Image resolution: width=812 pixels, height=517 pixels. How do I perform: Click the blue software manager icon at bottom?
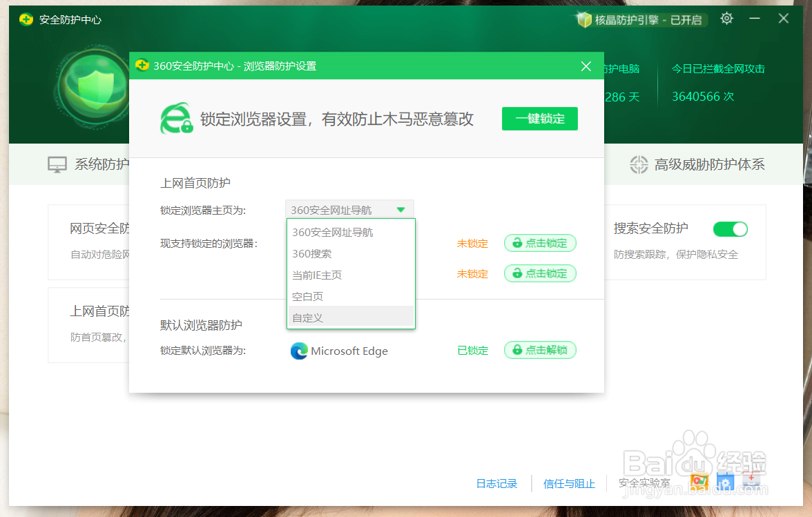coord(725,481)
